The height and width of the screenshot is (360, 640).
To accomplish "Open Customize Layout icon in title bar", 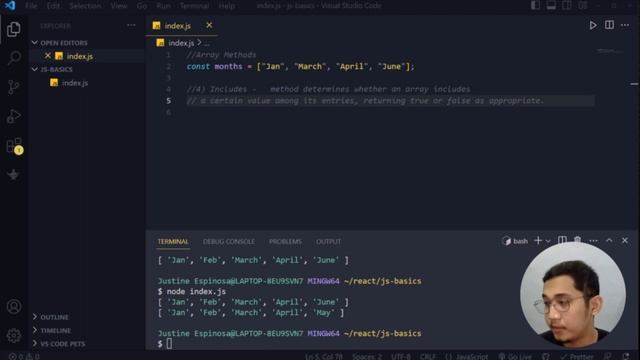I will pyautogui.click(x=583, y=5).
